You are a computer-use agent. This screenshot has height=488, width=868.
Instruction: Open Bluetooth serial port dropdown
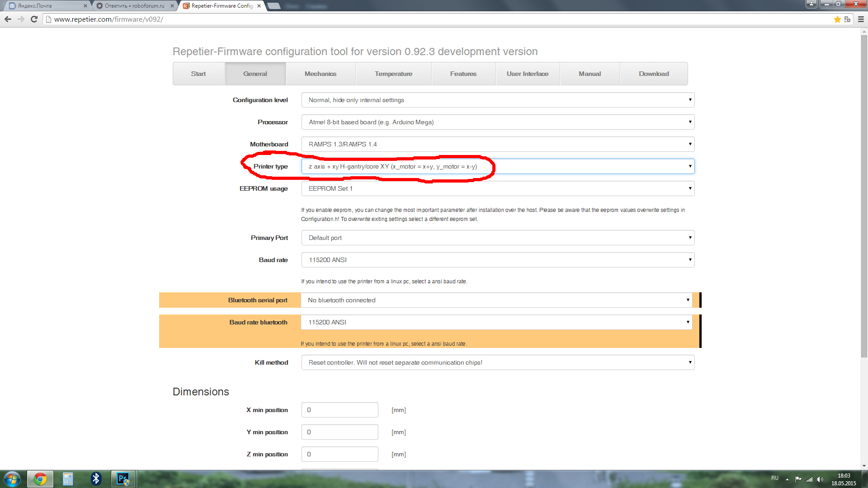496,300
